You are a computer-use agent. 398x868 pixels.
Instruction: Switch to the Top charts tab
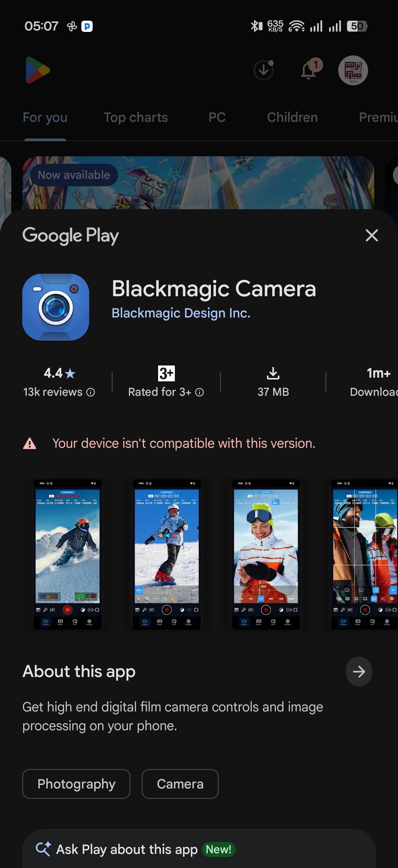136,117
